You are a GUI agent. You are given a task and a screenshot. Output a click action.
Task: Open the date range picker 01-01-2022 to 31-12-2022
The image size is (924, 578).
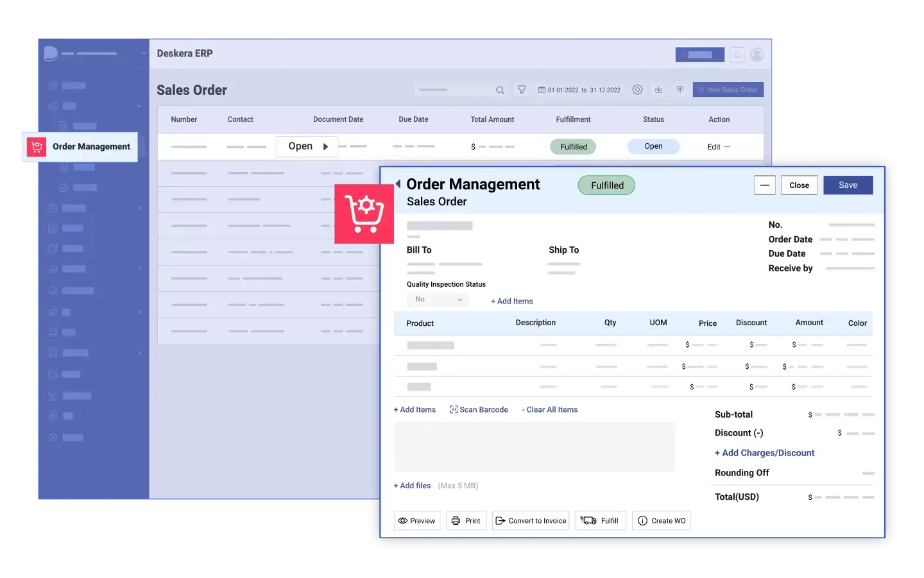[579, 90]
